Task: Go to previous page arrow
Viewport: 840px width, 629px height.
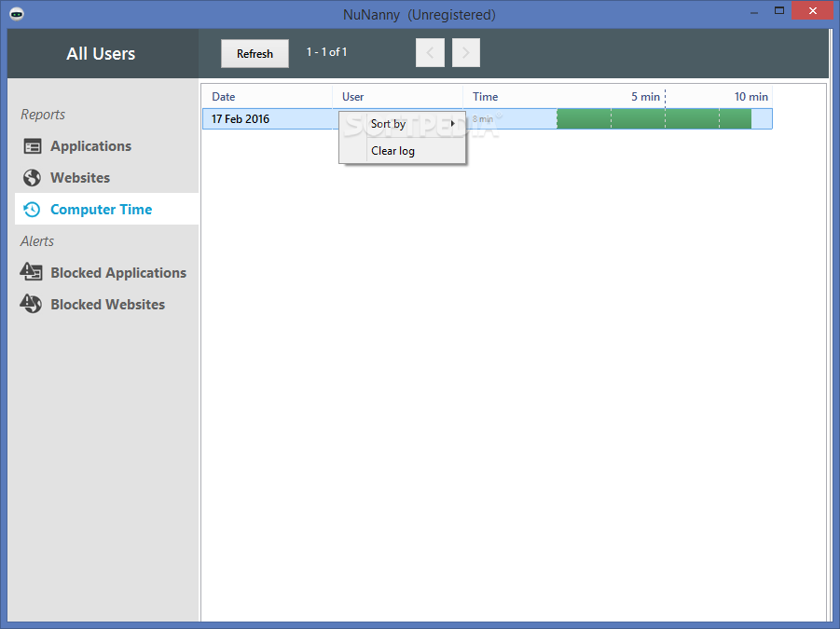Action: click(x=430, y=52)
